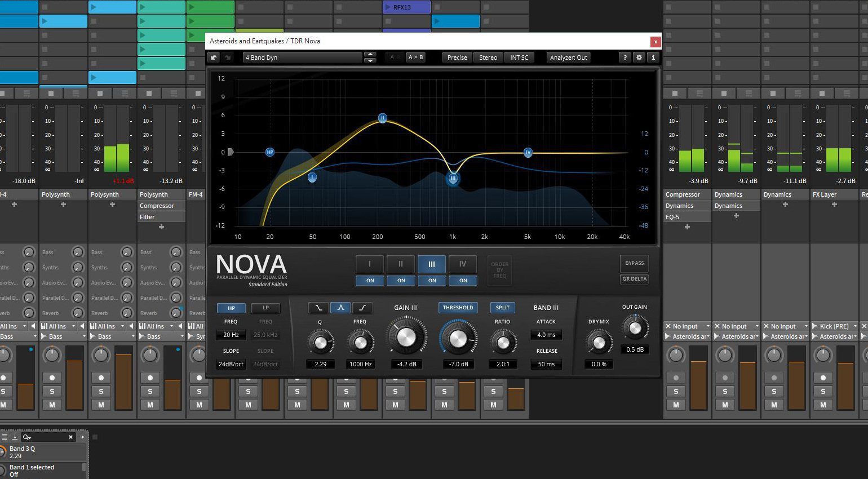Click the A > B copy button
The height and width of the screenshot is (479, 868).
416,57
